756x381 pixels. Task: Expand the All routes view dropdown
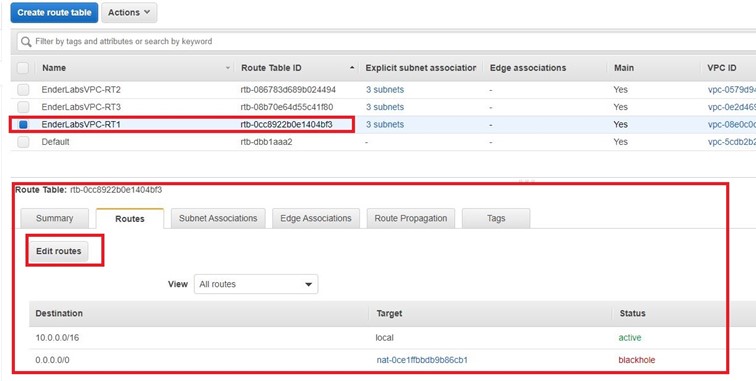[x=256, y=284]
